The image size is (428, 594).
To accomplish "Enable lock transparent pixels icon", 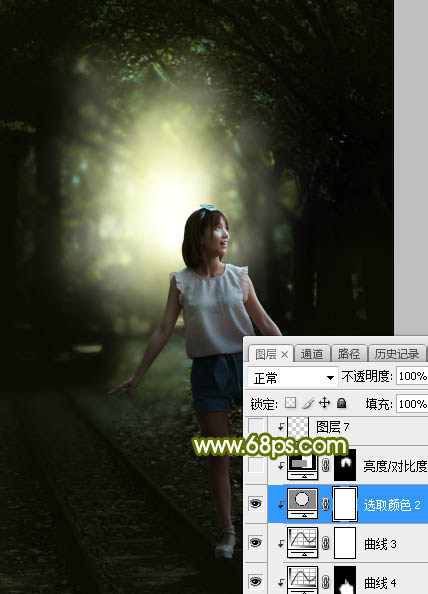I will coord(291,403).
